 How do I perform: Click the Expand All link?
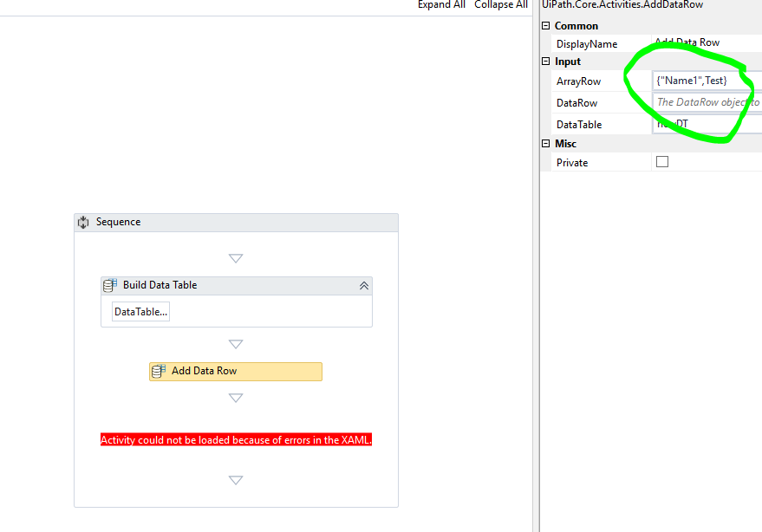point(440,4)
